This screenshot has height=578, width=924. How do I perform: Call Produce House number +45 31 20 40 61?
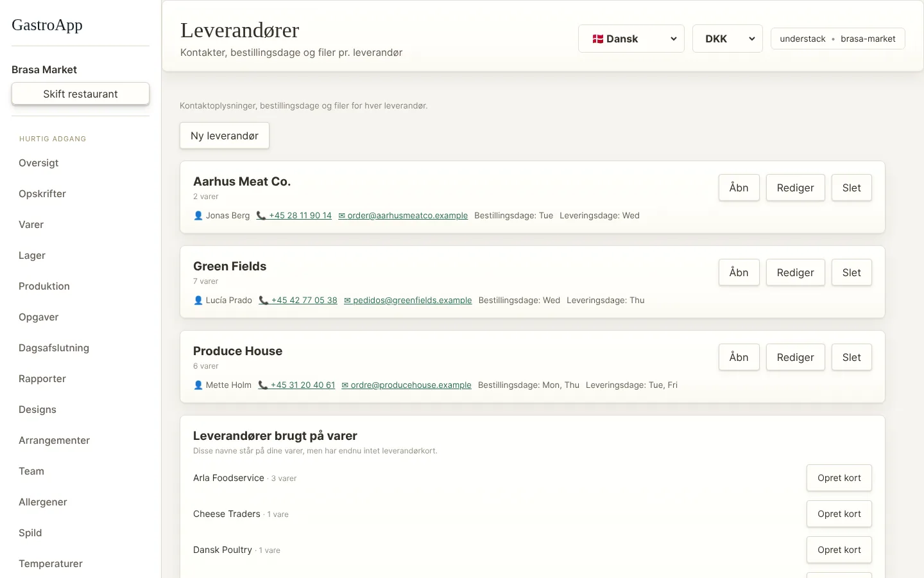(x=296, y=385)
